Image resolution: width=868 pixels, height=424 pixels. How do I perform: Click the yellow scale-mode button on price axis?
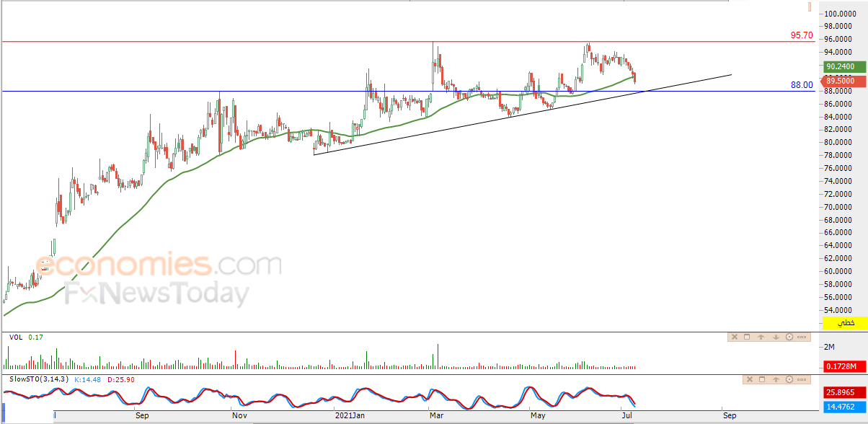pos(846,323)
